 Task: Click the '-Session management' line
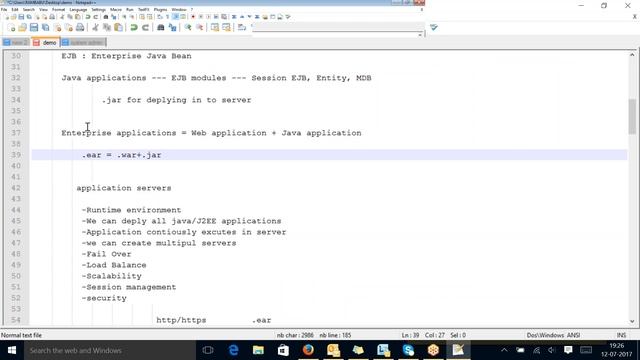pos(129,287)
